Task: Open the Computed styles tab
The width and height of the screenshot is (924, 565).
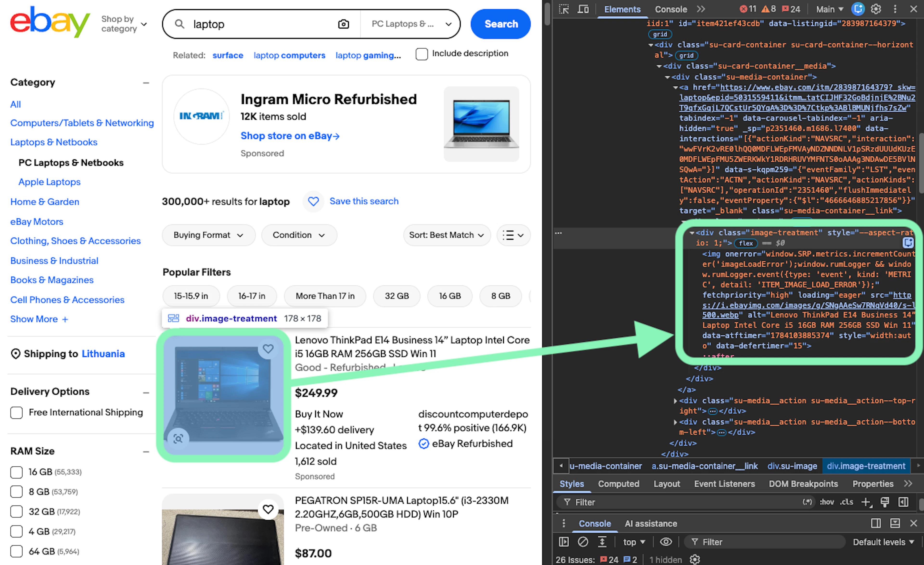Action: point(618,484)
